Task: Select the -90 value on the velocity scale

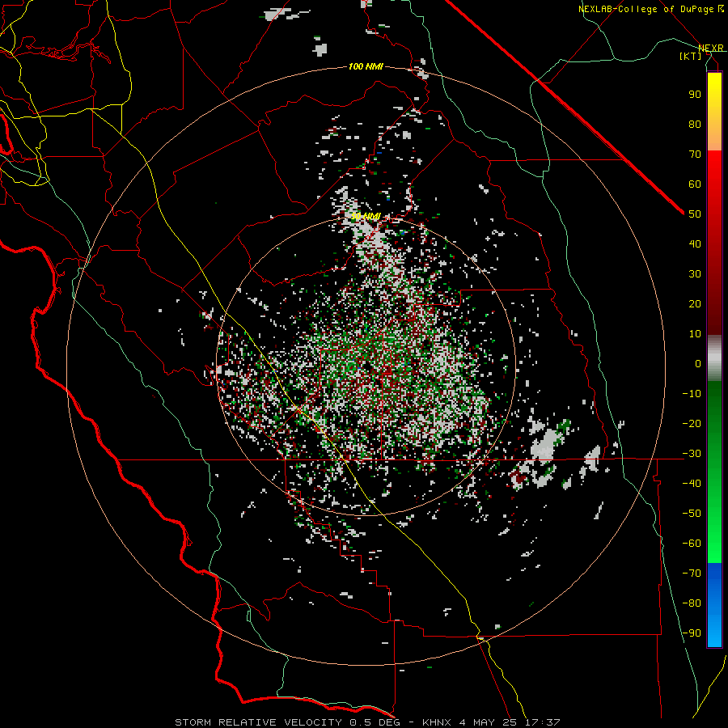Action: click(692, 633)
